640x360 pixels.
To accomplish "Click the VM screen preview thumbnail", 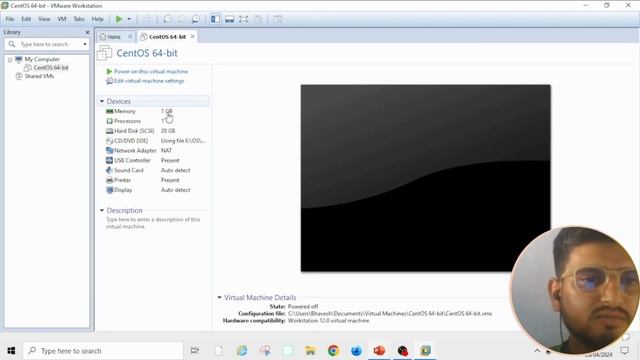I will [426, 178].
